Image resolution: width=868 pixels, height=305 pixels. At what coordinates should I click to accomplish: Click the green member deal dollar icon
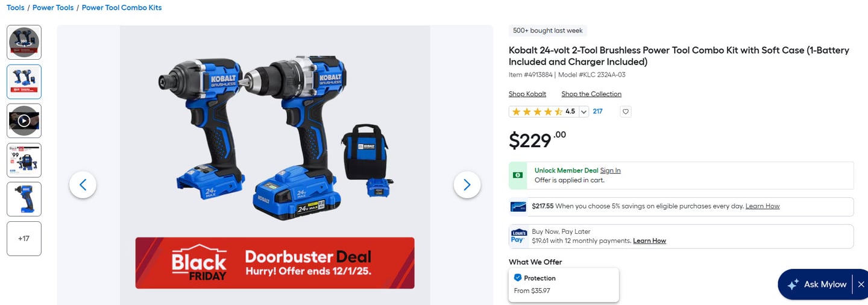pos(518,175)
